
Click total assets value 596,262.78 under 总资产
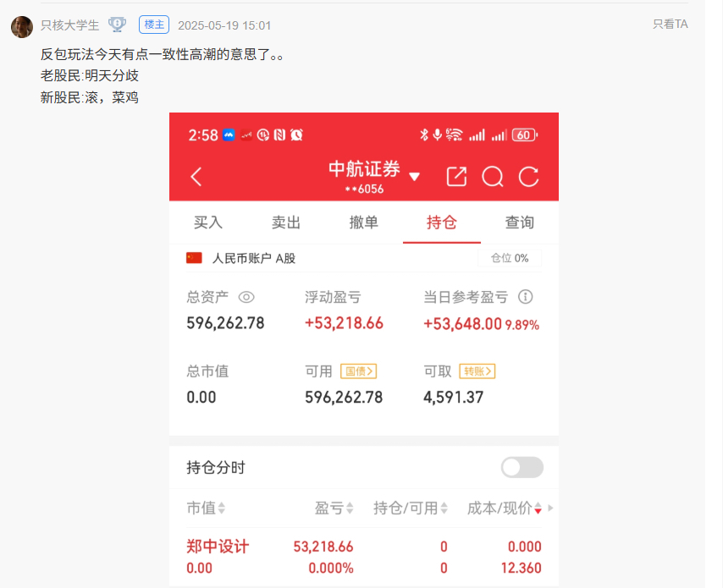point(225,323)
